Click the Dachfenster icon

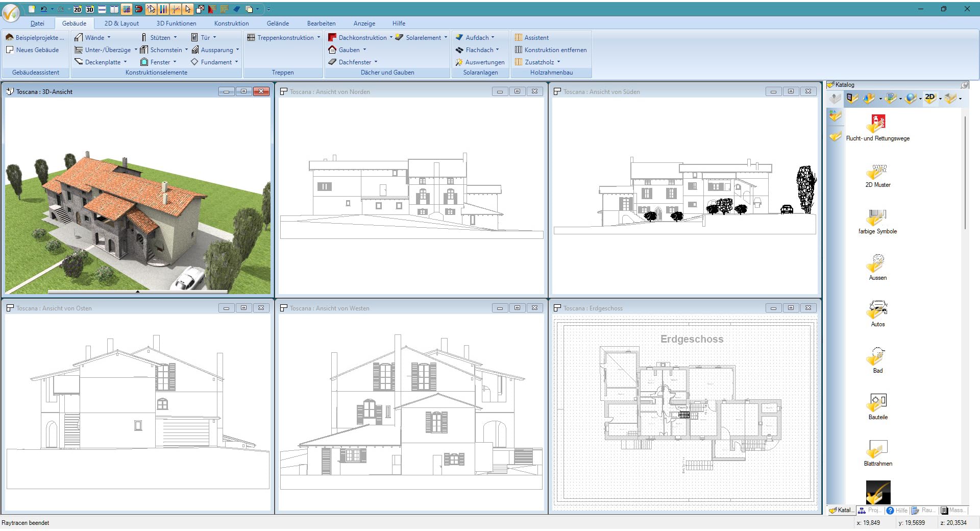(x=332, y=62)
